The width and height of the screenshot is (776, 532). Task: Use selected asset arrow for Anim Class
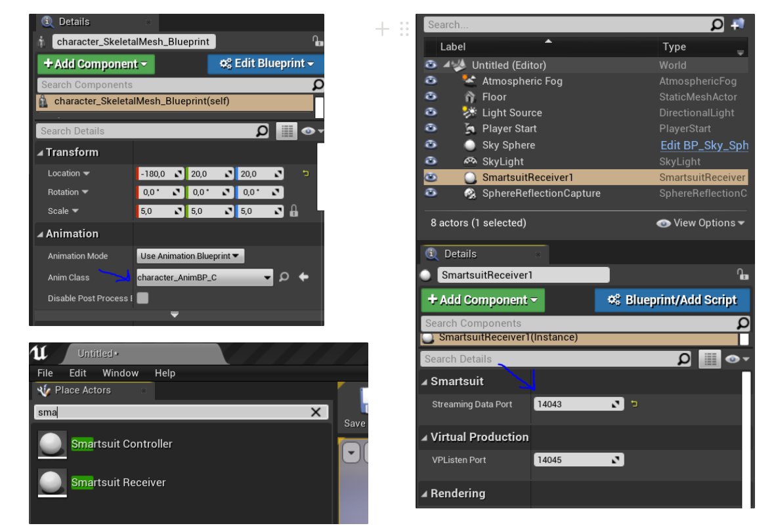304,277
